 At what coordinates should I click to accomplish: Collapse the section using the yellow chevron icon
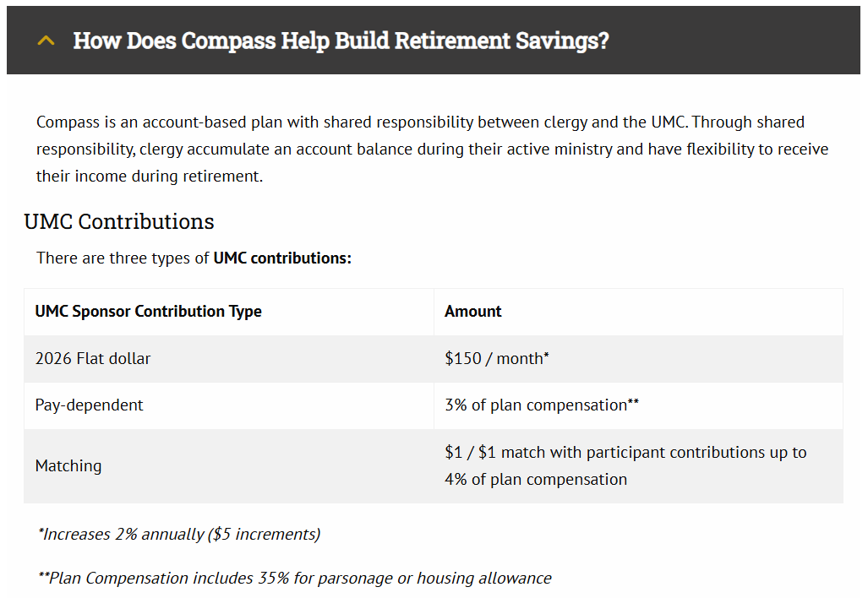click(46, 41)
